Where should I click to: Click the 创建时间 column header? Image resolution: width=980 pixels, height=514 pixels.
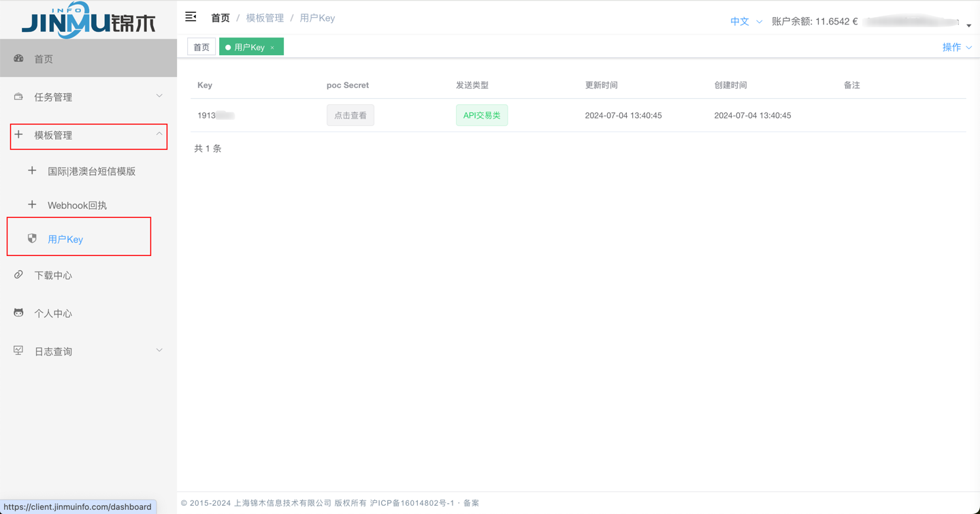tap(731, 85)
